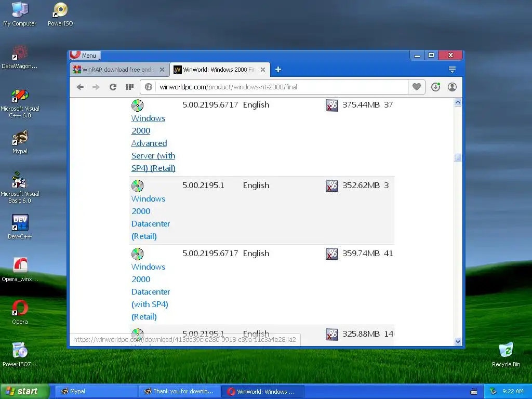The image size is (532, 399).
Task: Go back to previous page
Action: point(80,87)
